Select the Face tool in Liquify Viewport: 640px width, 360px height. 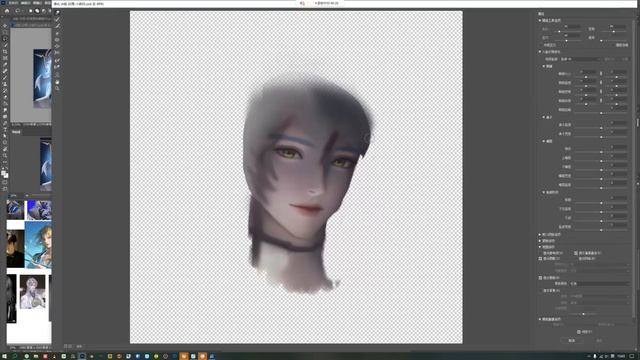pyautogui.click(x=57, y=75)
